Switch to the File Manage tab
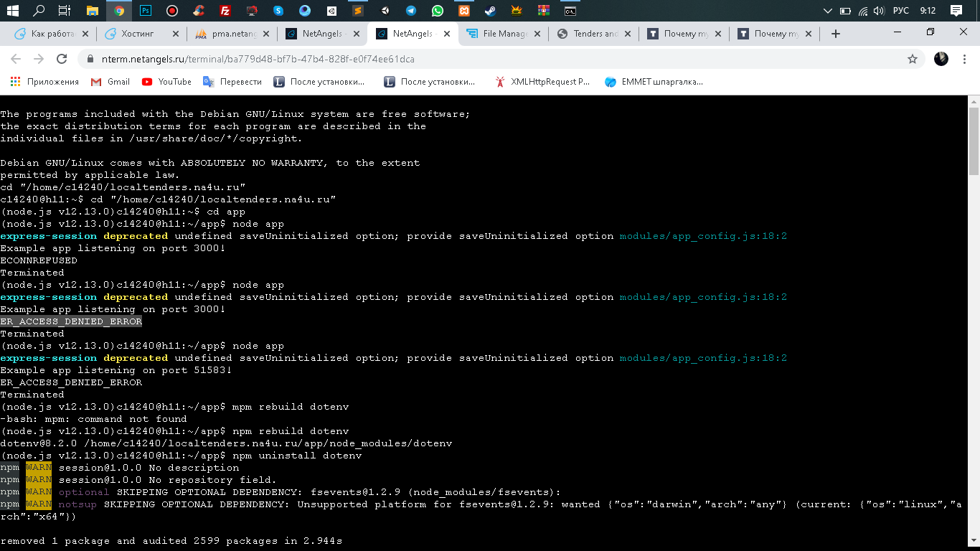Viewport: 980px width, 551px height. tap(502, 34)
